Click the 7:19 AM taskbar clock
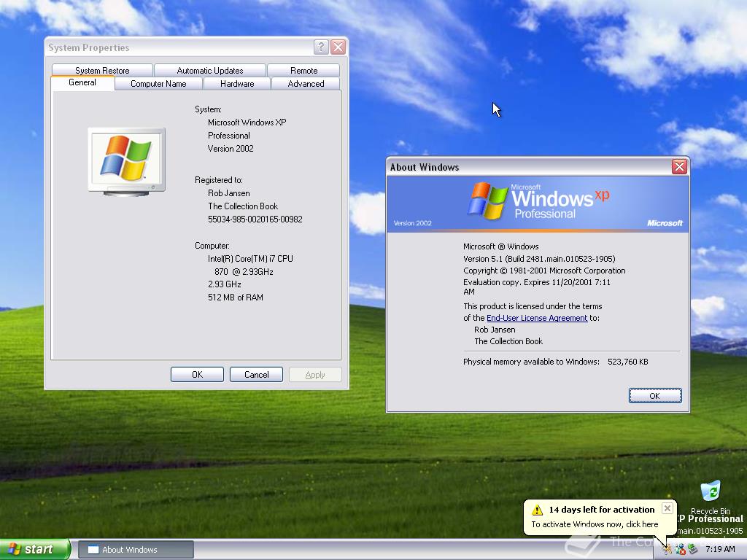This screenshot has width=747, height=560. pos(720,549)
